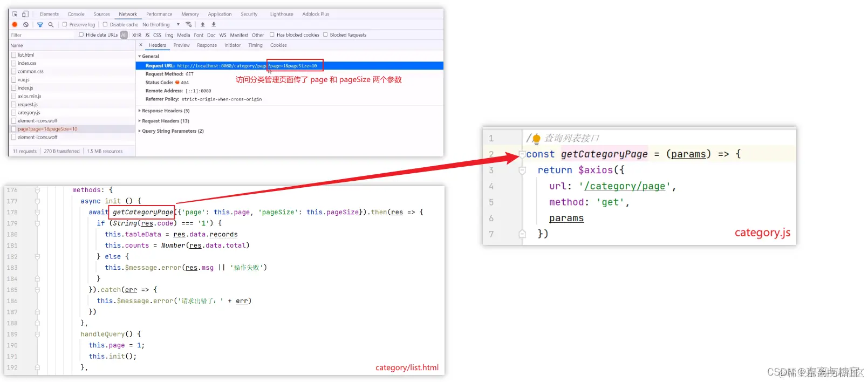
Task: Toggle the fold marker on editor line 177
Action: (37, 201)
